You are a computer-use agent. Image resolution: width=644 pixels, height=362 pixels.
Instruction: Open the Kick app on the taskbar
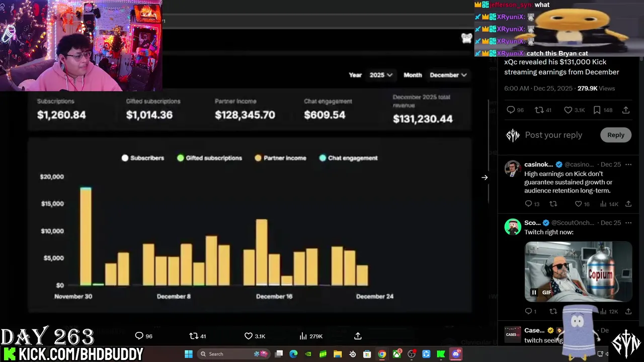coord(441,354)
